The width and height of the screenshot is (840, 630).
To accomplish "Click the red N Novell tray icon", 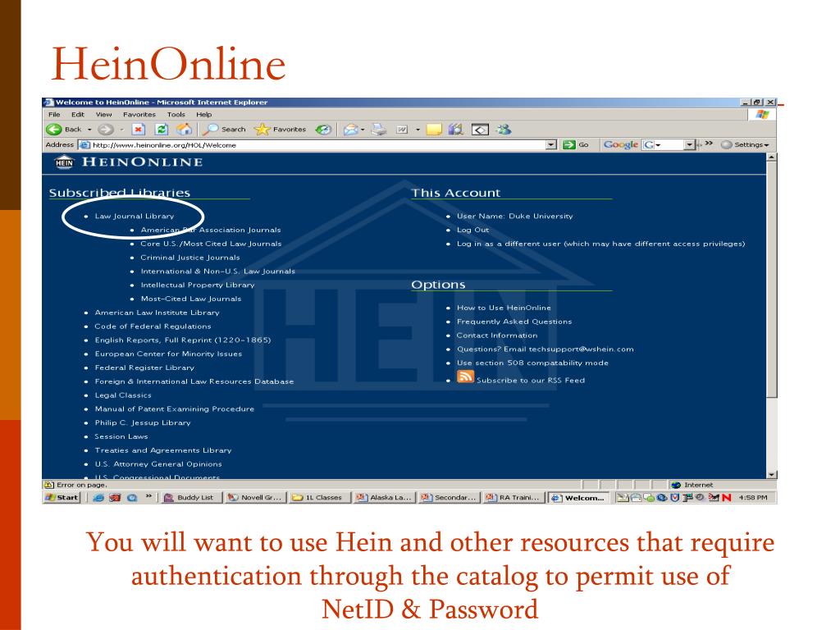I will pos(727,498).
